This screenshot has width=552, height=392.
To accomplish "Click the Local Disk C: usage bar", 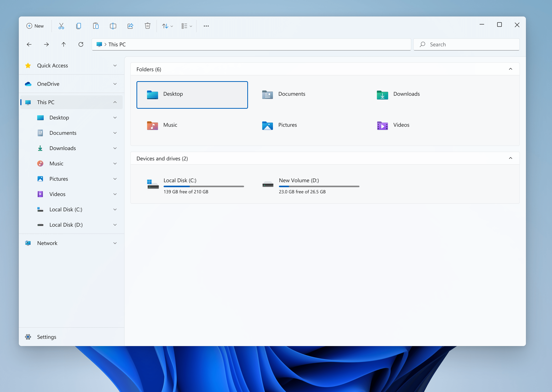I will pos(204,186).
